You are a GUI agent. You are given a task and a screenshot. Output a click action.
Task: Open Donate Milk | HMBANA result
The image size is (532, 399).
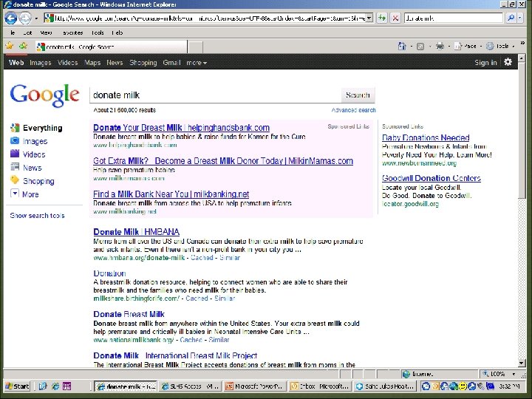coord(137,232)
